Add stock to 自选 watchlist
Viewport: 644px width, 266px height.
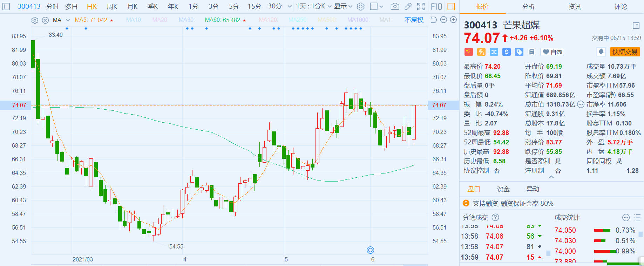pos(552,52)
